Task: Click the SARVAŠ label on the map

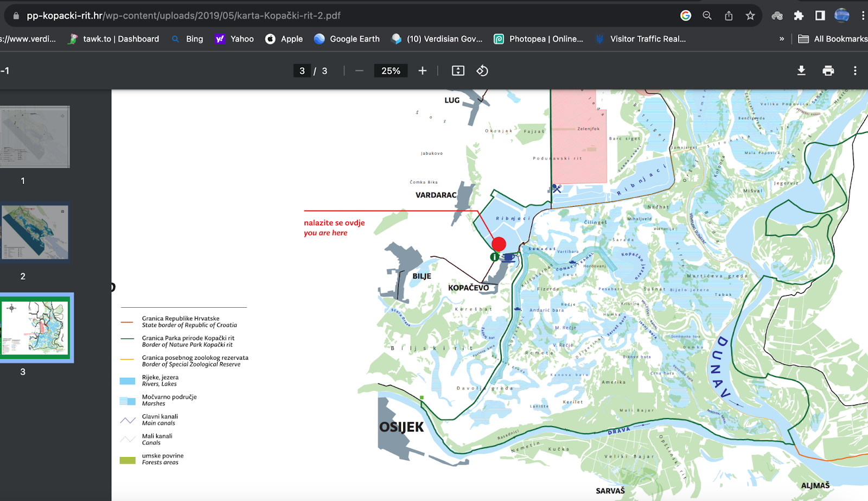Action: click(610, 491)
